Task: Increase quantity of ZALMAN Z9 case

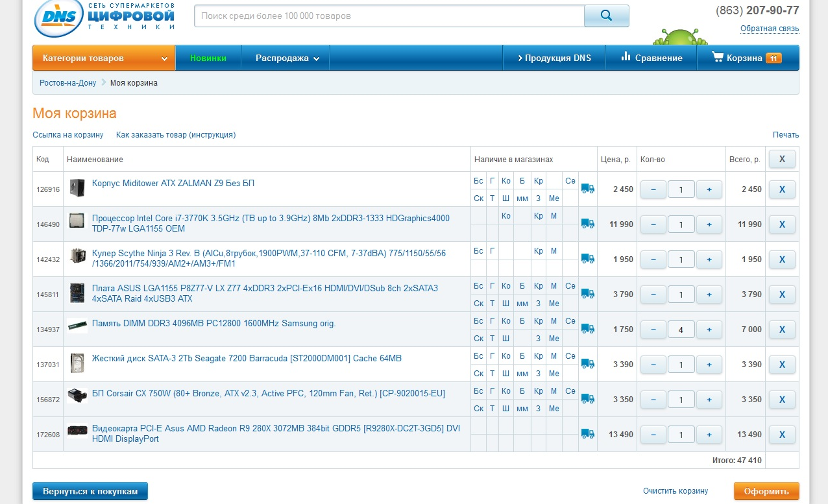Action: coord(709,189)
